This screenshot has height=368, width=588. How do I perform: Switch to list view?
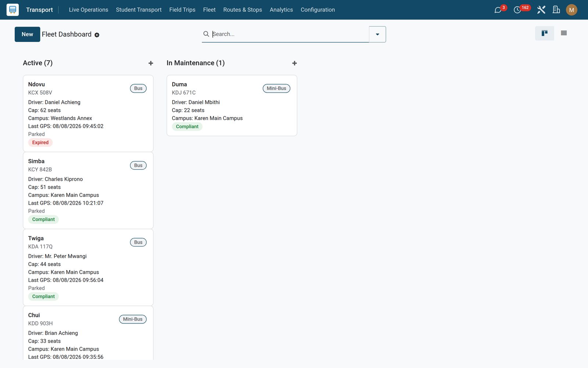[x=564, y=33]
